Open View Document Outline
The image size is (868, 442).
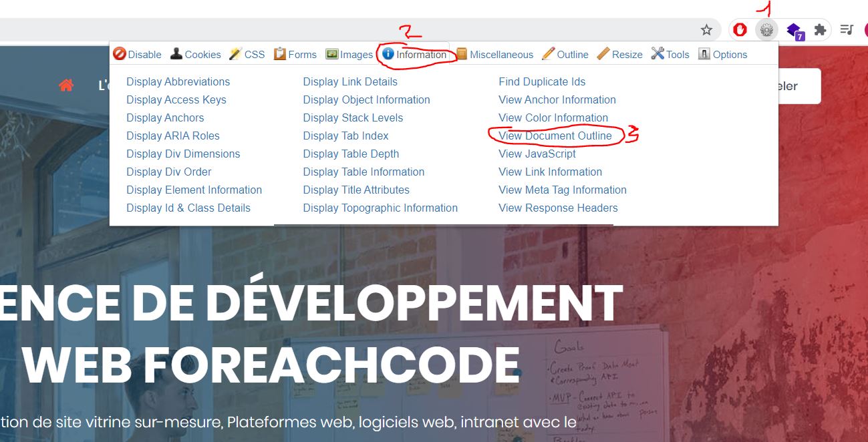[555, 136]
